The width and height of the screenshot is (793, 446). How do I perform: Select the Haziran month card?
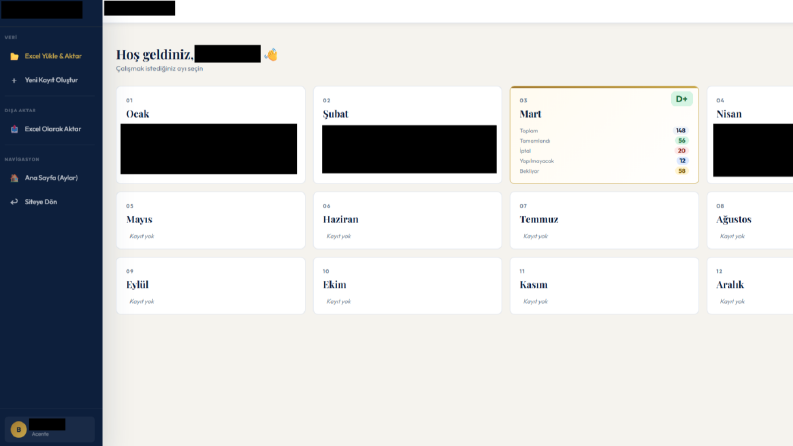click(x=407, y=220)
